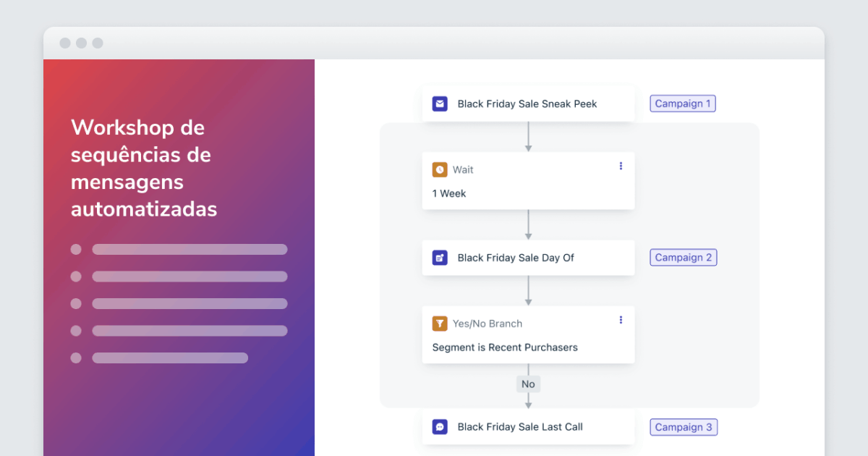Select the Segment is Recent Purchasers condition text
Screen dimensions: 868x456
tap(505, 347)
